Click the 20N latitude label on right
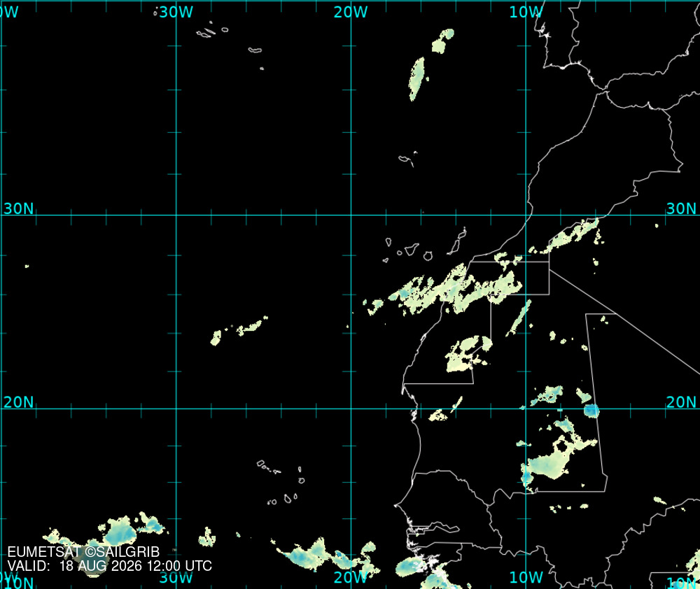 pyautogui.click(x=681, y=402)
